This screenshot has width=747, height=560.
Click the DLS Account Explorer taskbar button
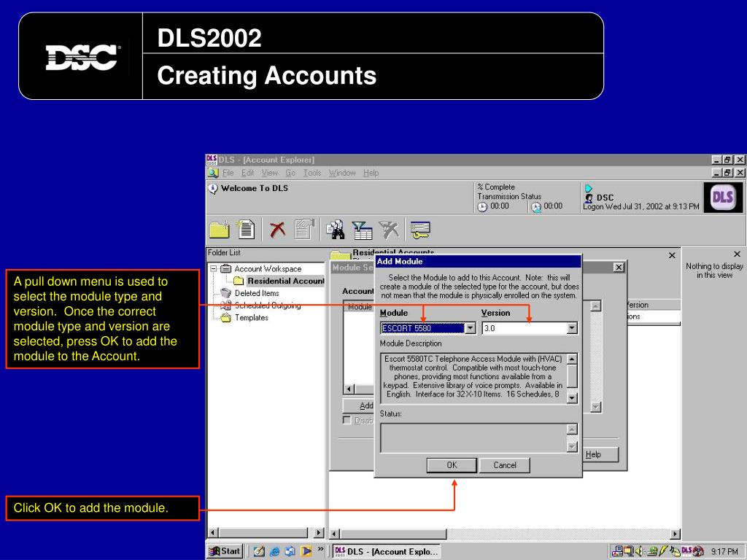click(387, 551)
